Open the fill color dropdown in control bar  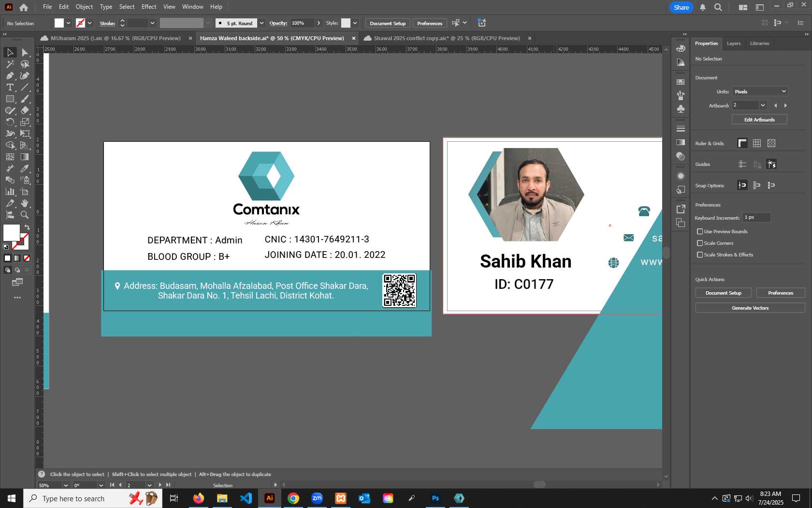click(68, 23)
